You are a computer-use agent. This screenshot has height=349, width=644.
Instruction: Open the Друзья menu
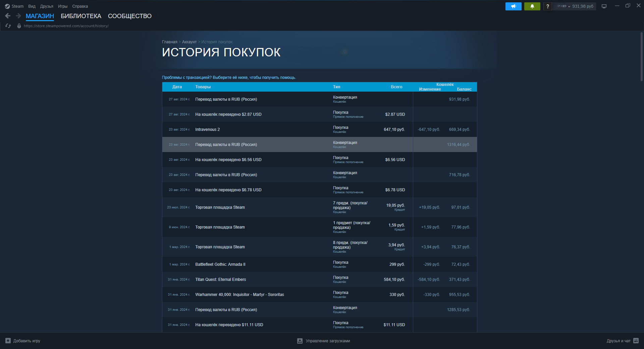pyautogui.click(x=47, y=6)
